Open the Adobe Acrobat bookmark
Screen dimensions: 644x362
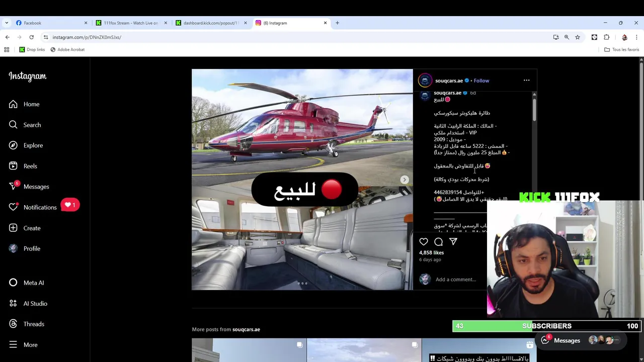pos(67,49)
